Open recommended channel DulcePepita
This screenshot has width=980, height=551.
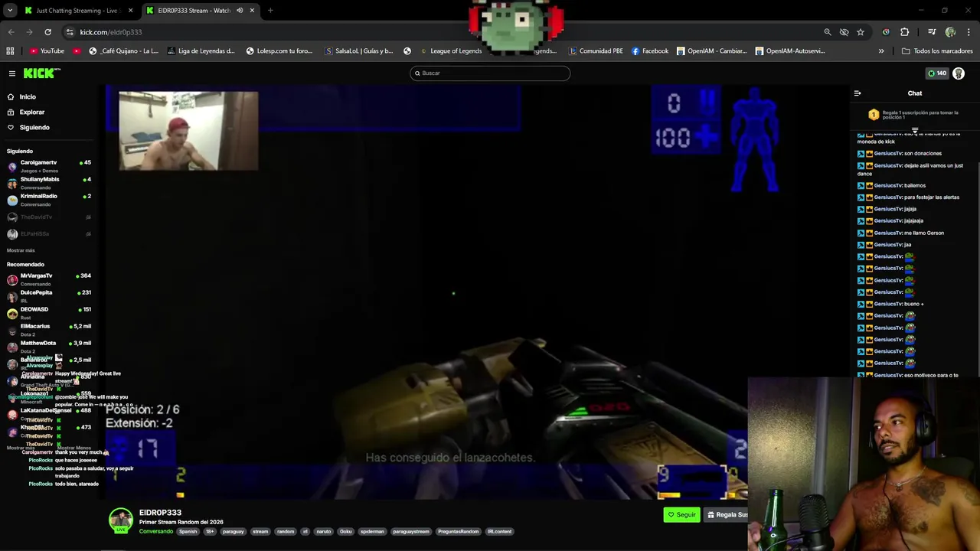click(x=49, y=296)
